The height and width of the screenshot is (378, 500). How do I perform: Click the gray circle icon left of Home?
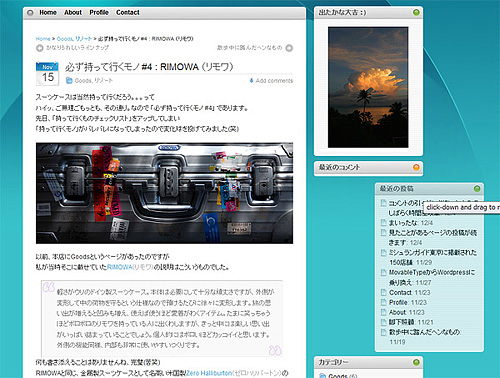[30, 13]
